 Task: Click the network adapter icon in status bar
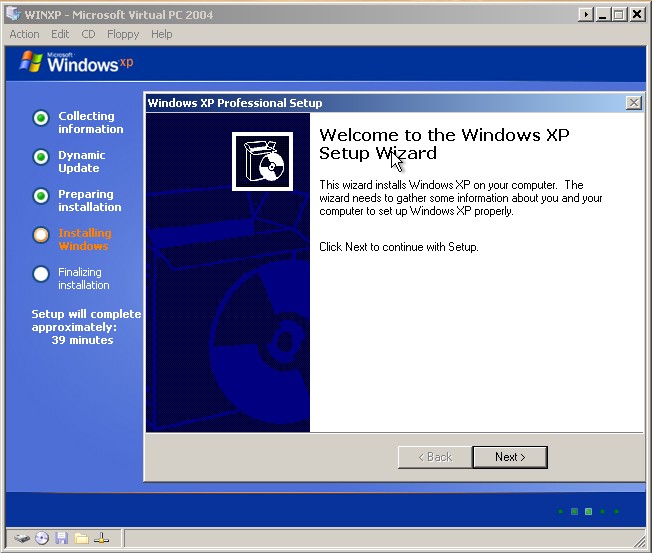point(101,538)
